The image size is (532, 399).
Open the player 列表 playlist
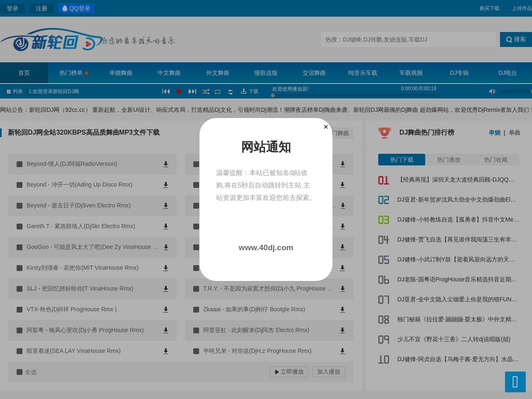coord(15,91)
